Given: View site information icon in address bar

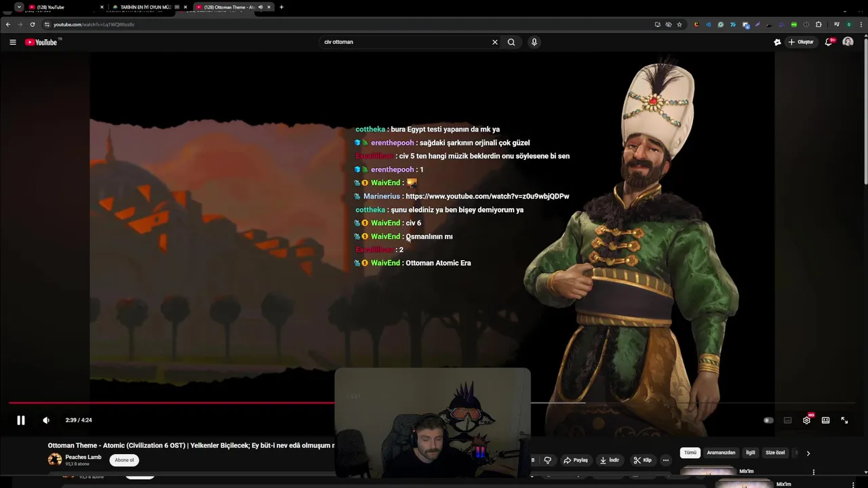Looking at the screenshot, I should (x=47, y=24).
